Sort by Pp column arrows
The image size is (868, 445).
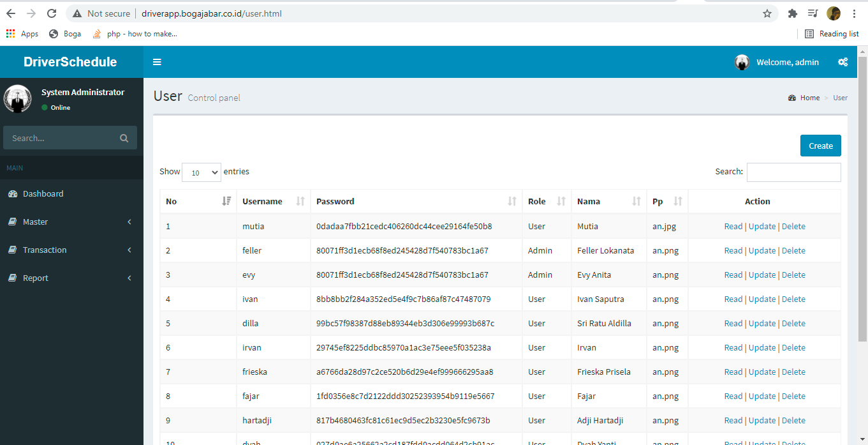[678, 201]
